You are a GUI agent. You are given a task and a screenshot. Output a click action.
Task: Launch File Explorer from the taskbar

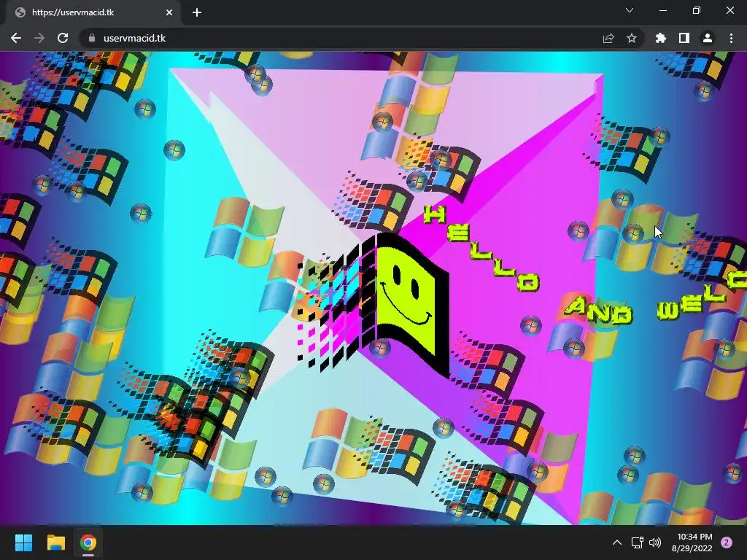click(55, 542)
